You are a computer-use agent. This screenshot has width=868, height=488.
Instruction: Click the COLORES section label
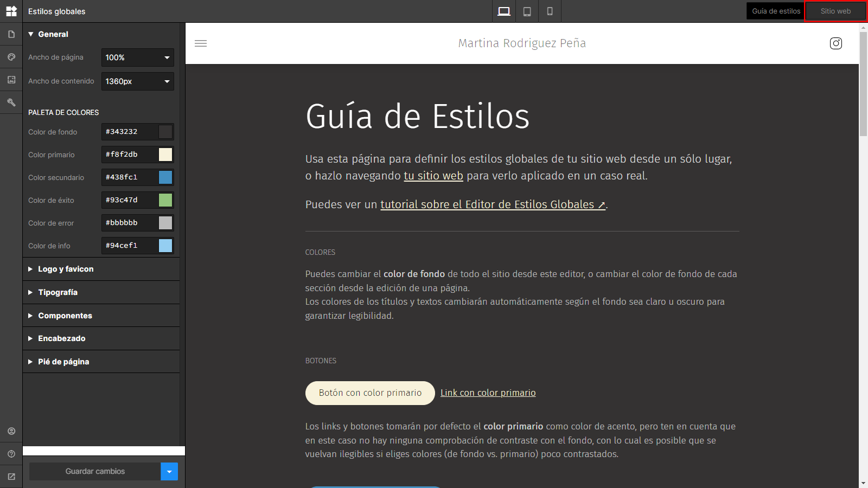coord(320,253)
